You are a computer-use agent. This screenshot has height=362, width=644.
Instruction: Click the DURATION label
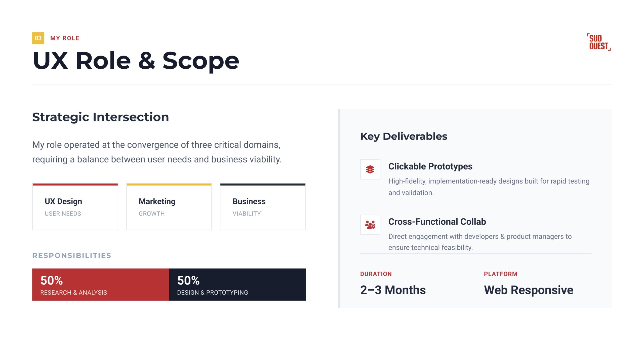(376, 274)
